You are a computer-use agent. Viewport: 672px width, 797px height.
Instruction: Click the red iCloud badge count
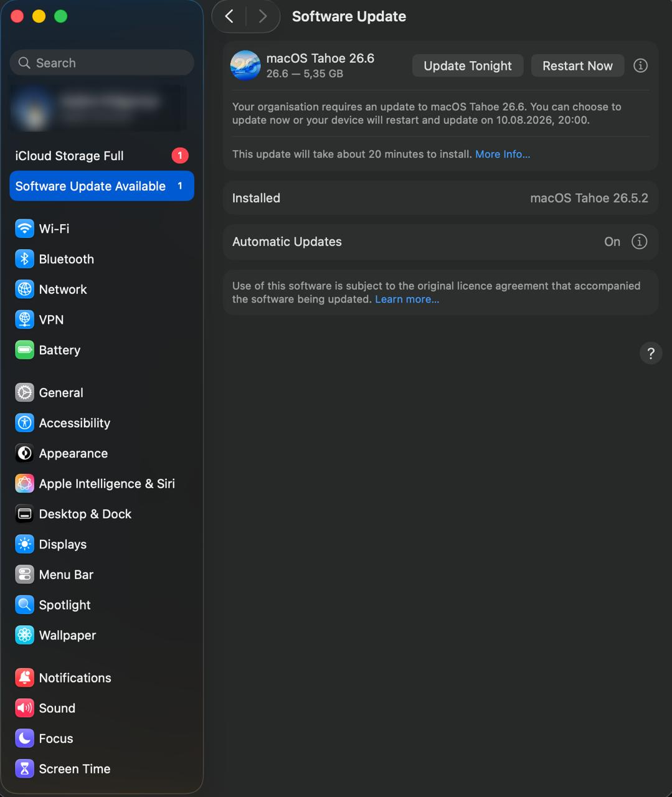(x=180, y=156)
